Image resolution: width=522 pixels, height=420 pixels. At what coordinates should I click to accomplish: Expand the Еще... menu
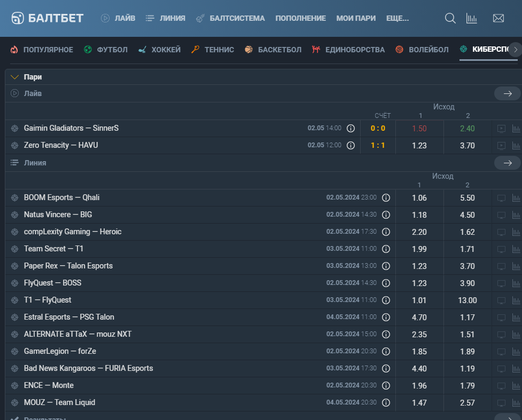[398, 18]
